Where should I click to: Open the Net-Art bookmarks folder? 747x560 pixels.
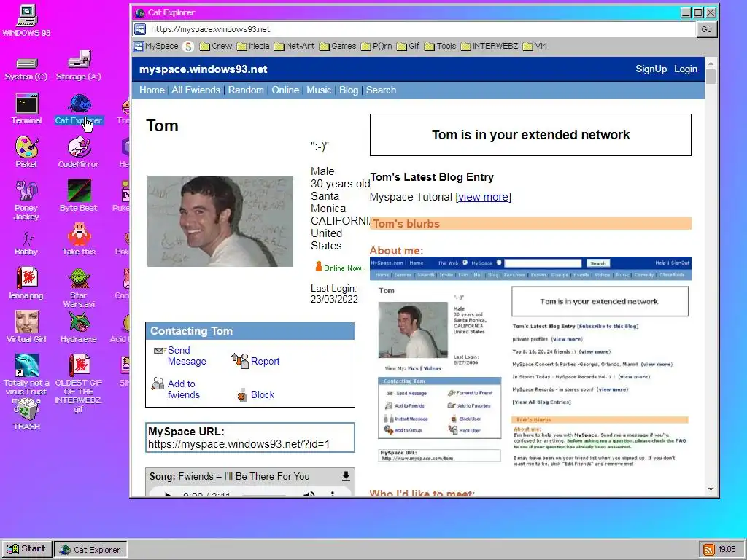click(294, 46)
